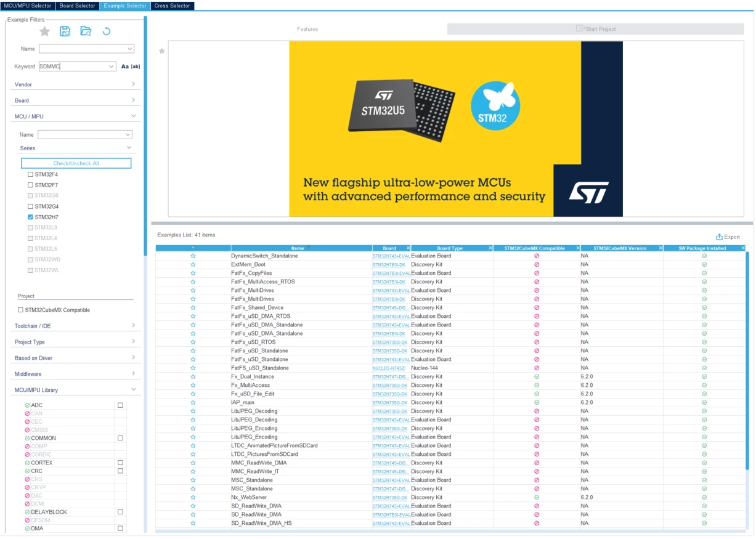Expand the Middleware section
This screenshot has width=756, height=539.
[x=133, y=373]
